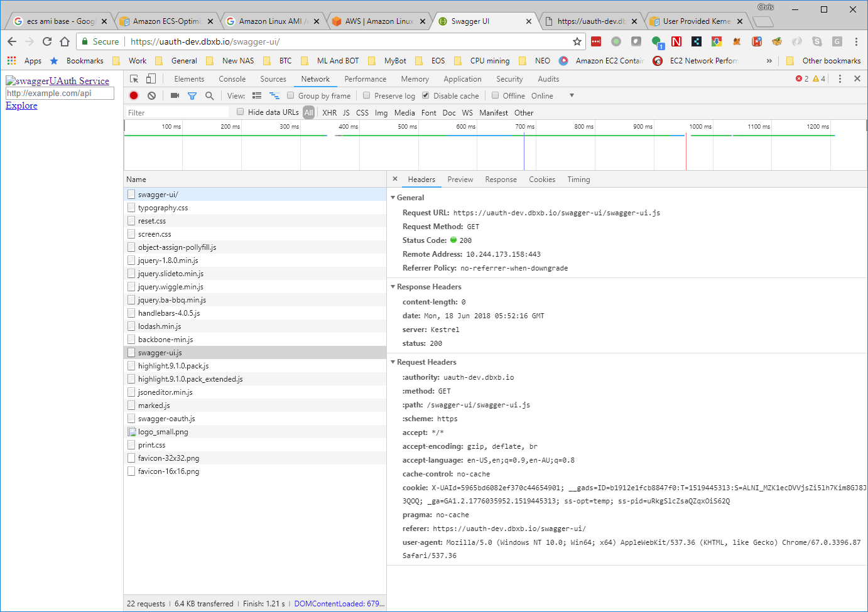Click the Explore link in the sidebar
Viewport: 868px width, 612px height.
21,105
